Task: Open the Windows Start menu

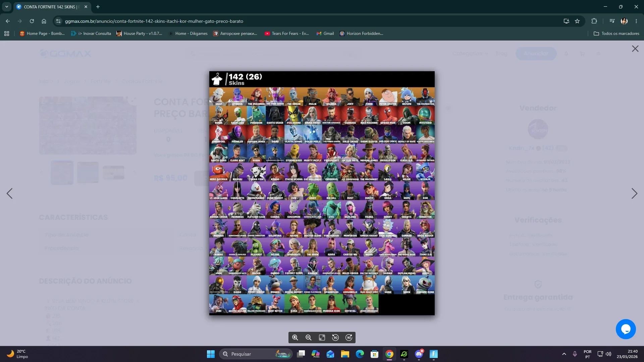Action: [211, 354]
